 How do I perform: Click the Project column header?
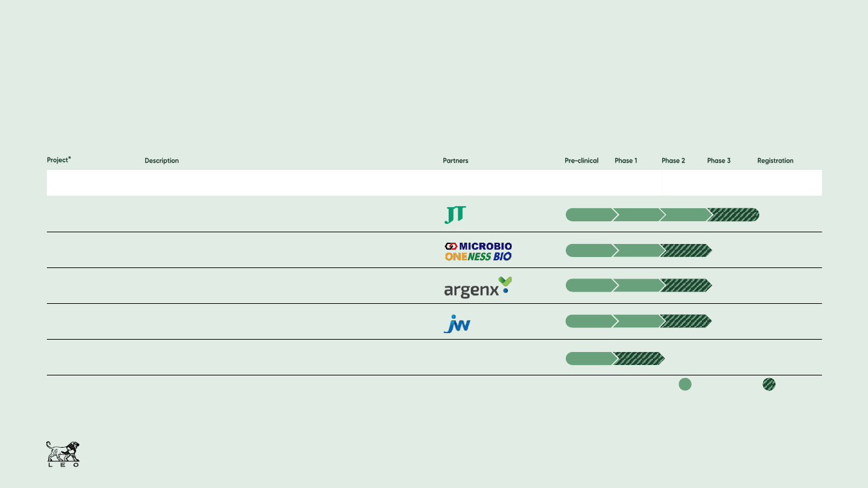[x=59, y=160]
